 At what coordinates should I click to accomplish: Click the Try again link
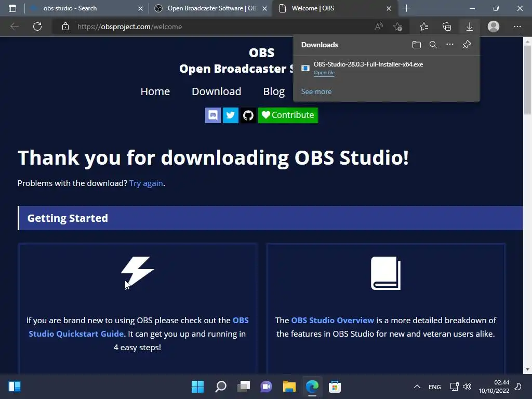(x=146, y=183)
